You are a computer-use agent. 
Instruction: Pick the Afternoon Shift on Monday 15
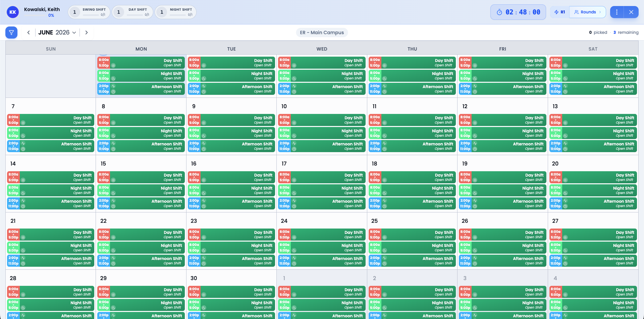tap(141, 203)
